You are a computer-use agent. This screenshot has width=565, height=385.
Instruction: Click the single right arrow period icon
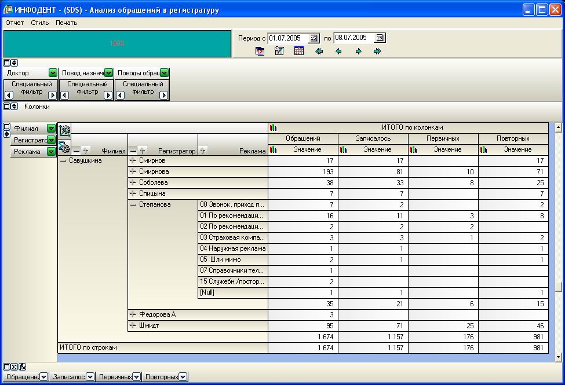tap(358, 51)
